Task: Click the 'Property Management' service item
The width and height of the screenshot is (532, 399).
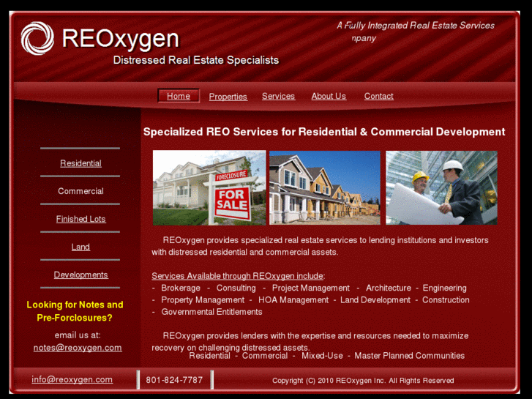Action: [203, 300]
